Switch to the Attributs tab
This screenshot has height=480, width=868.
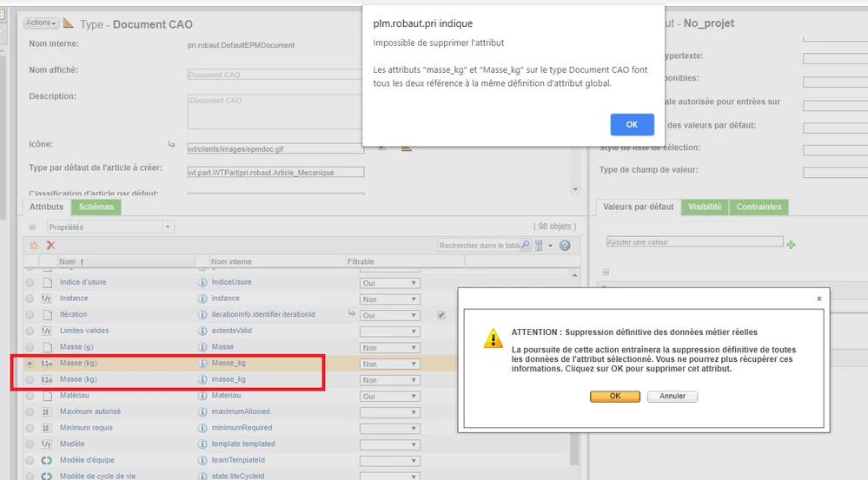[x=47, y=207]
